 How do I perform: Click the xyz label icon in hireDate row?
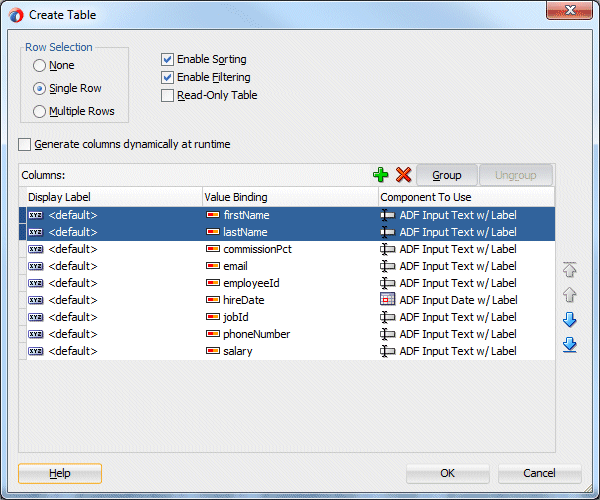coord(36,300)
